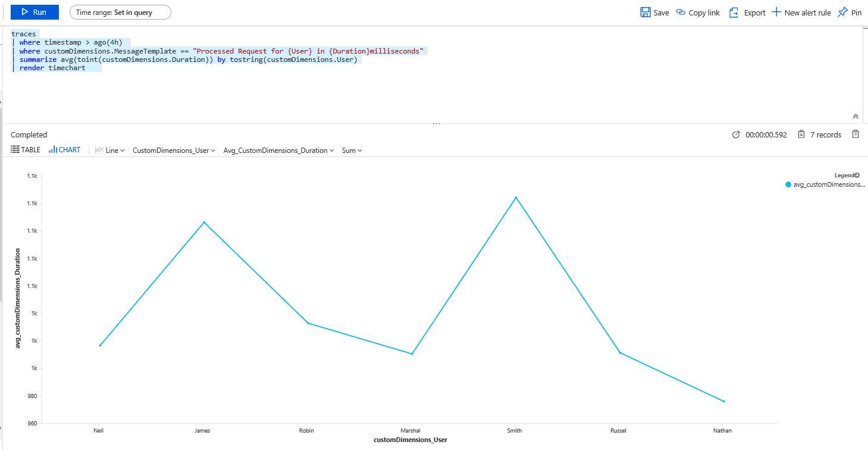Pin query results with the pin icon
The width and height of the screenshot is (868, 451).
[x=842, y=12]
